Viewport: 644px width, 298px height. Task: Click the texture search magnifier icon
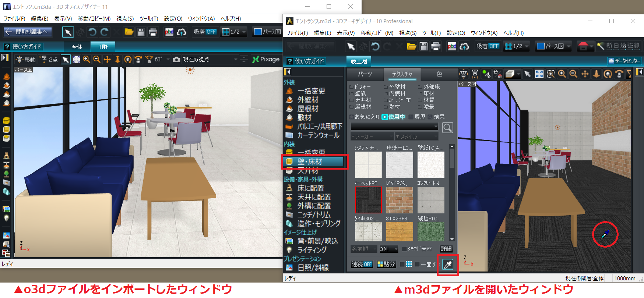tap(447, 128)
